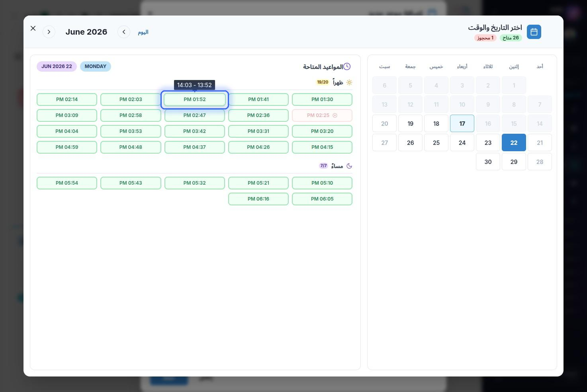Viewport: 587px width, 392px height.
Task: Choose the 03:42 PM time slot
Action: pyautogui.click(x=195, y=131)
